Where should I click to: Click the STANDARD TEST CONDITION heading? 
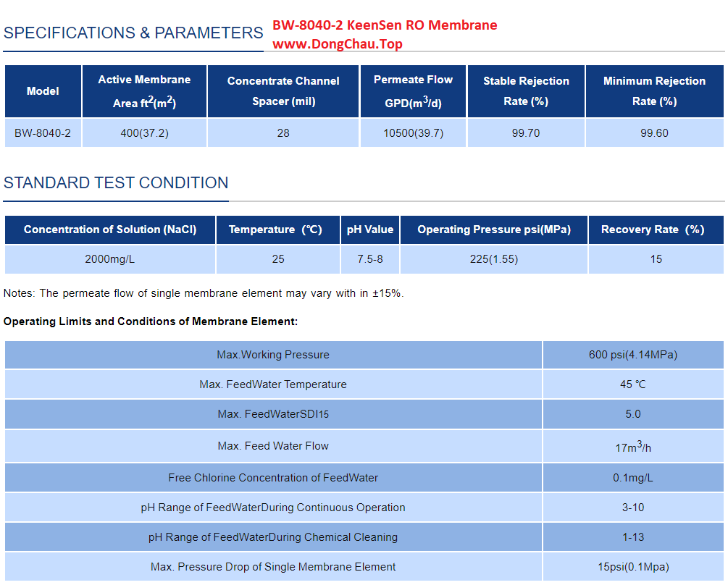[x=116, y=183]
